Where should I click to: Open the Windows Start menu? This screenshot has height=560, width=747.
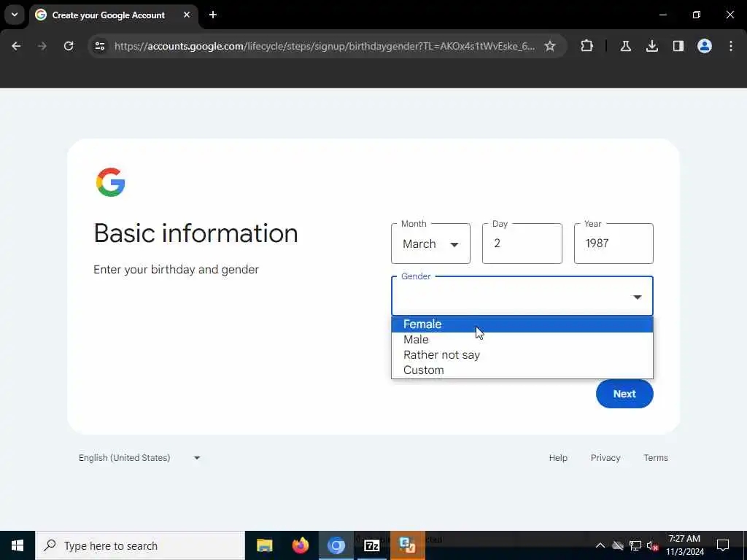[x=18, y=545]
